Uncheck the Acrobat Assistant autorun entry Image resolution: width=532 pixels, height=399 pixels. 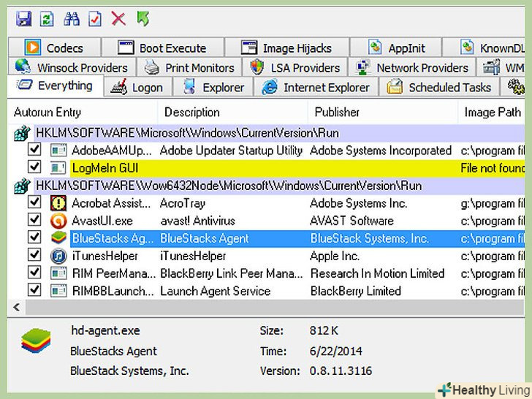coord(34,202)
